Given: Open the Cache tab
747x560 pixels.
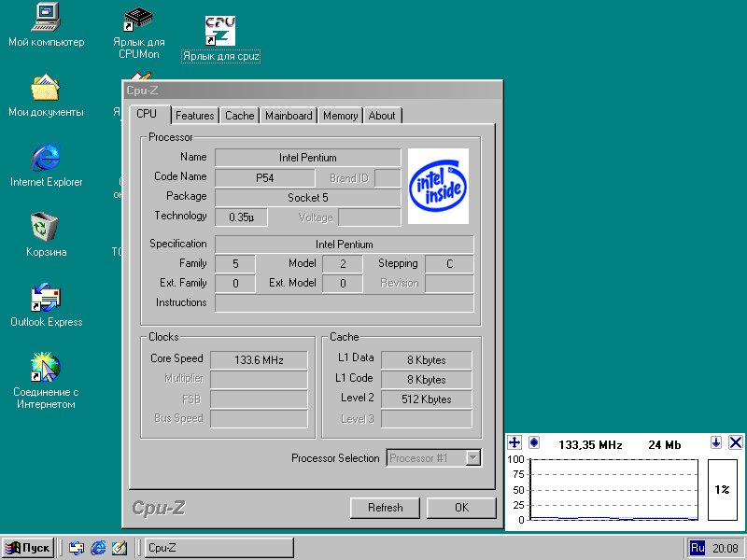Looking at the screenshot, I should pos(239,116).
